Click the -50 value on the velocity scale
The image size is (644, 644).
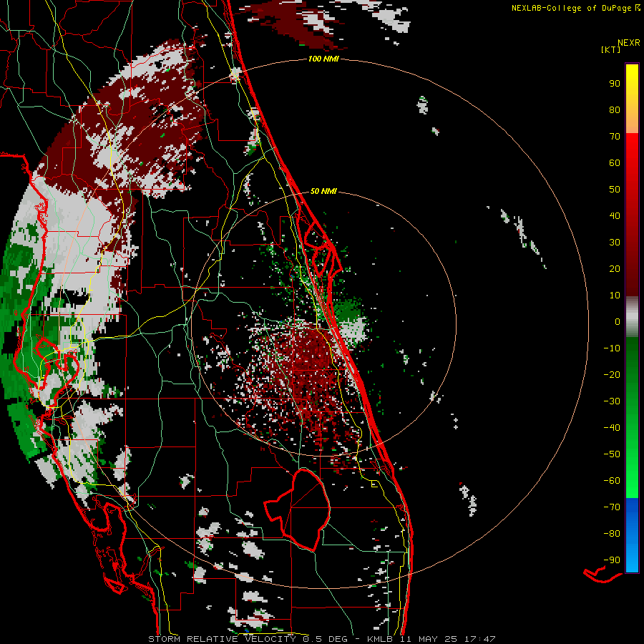click(612, 454)
